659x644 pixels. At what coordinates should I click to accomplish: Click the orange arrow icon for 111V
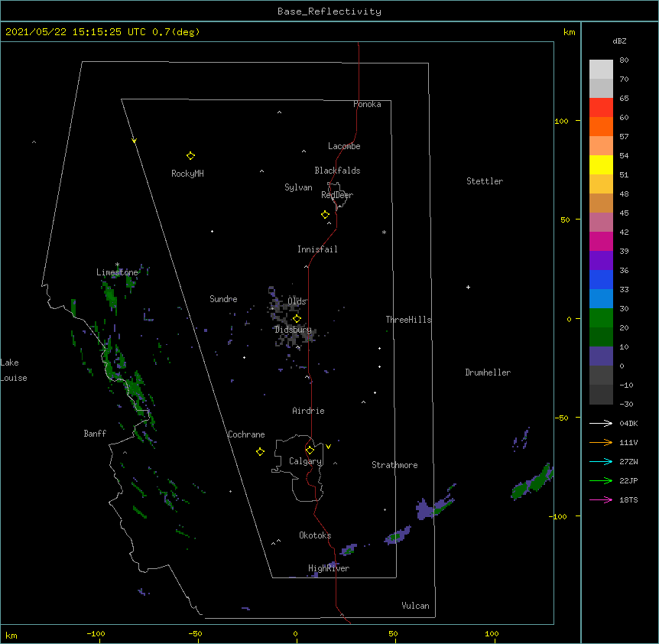[x=601, y=442]
